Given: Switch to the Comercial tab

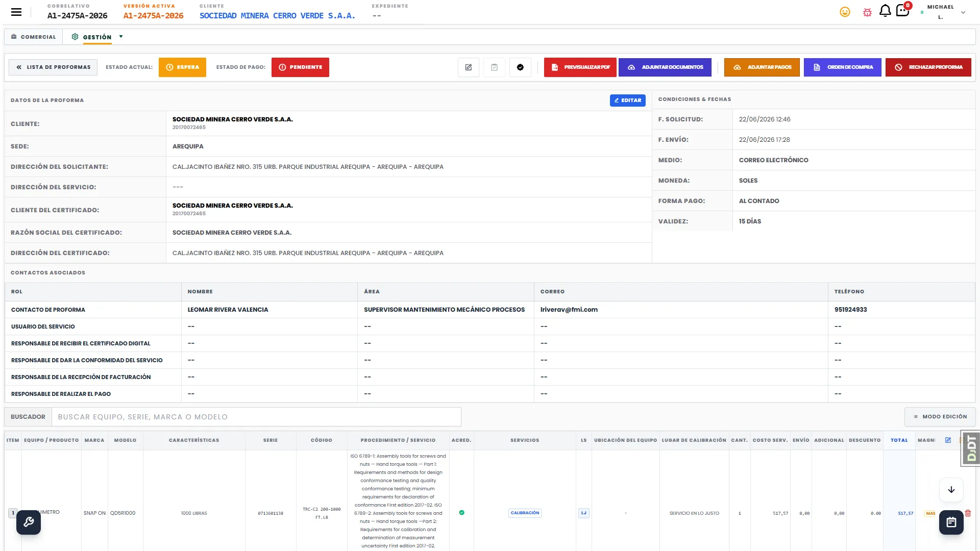Looking at the screenshot, I should 33,37.
